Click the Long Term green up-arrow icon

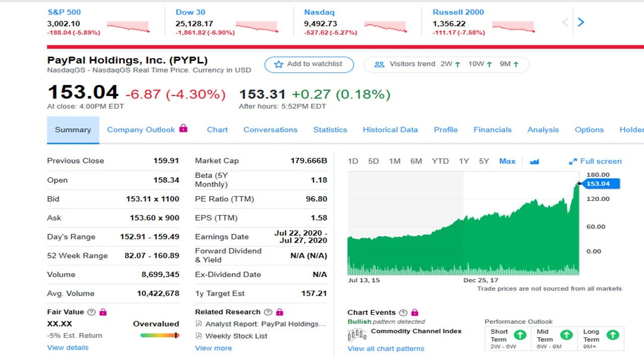pyautogui.click(x=613, y=334)
